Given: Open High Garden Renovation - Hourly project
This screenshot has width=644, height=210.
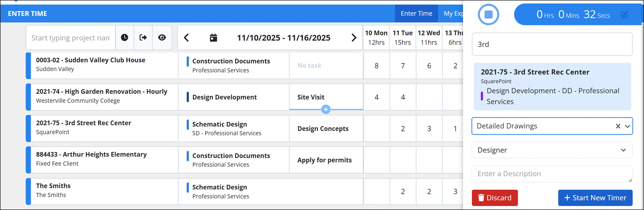Looking at the screenshot, I should (102, 97).
